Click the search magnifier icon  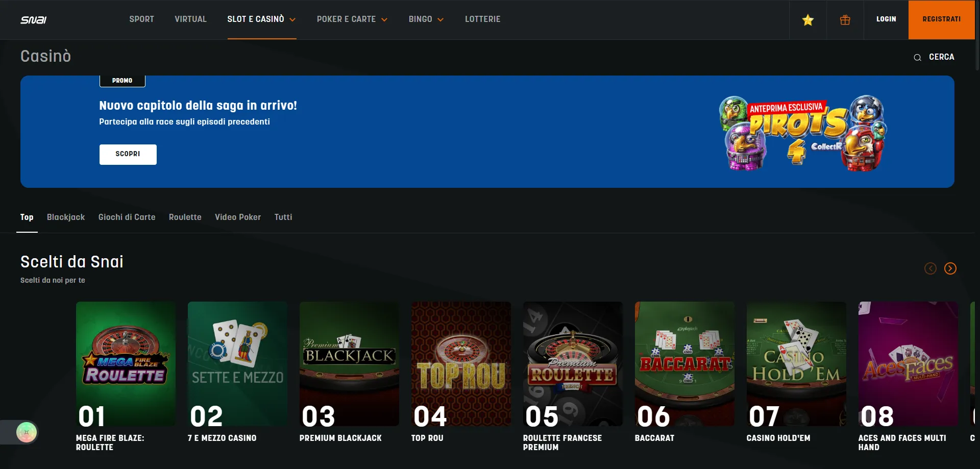917,57
